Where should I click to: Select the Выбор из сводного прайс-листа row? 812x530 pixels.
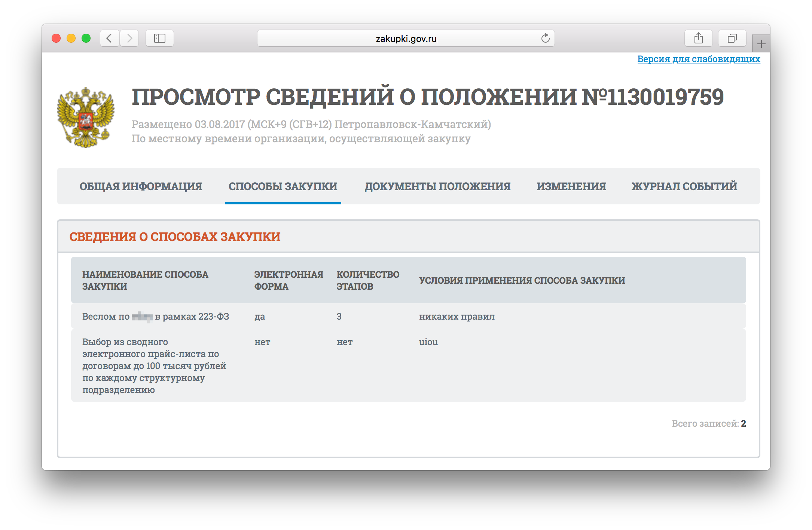pyautogui.click(x=154, y=366)
